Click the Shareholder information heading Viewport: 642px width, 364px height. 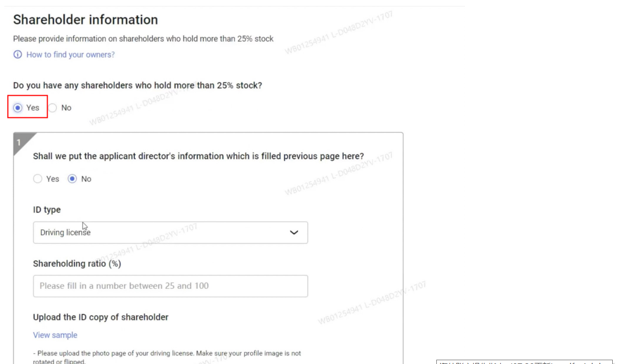point(86,20)
